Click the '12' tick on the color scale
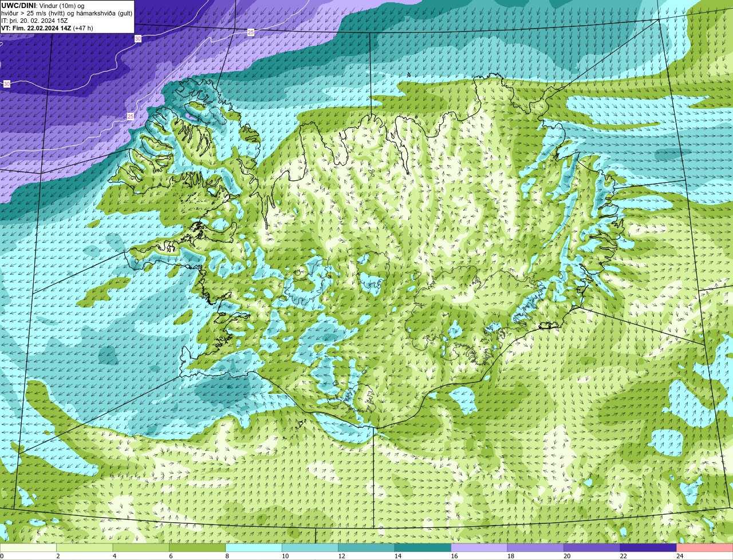This screenshot has width=733, height=560. 341,556
